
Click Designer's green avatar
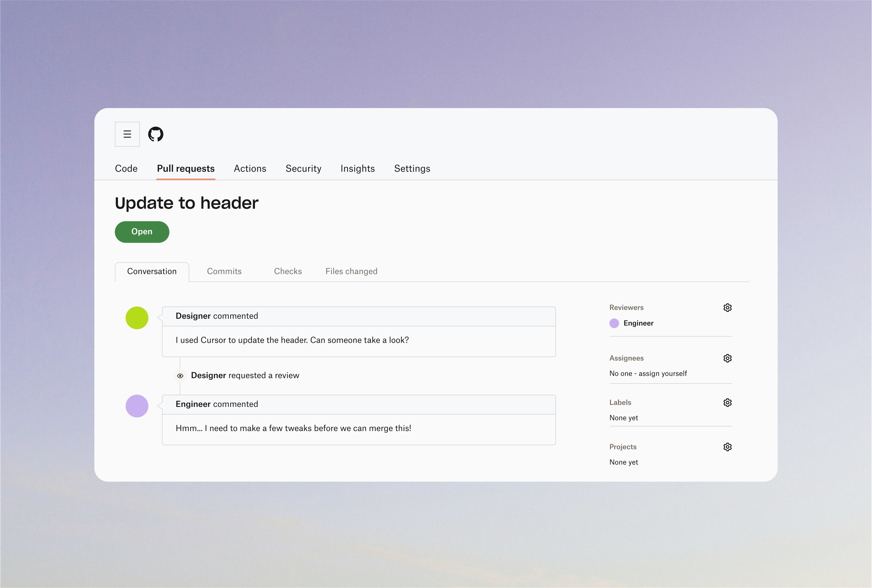point(137,318)
